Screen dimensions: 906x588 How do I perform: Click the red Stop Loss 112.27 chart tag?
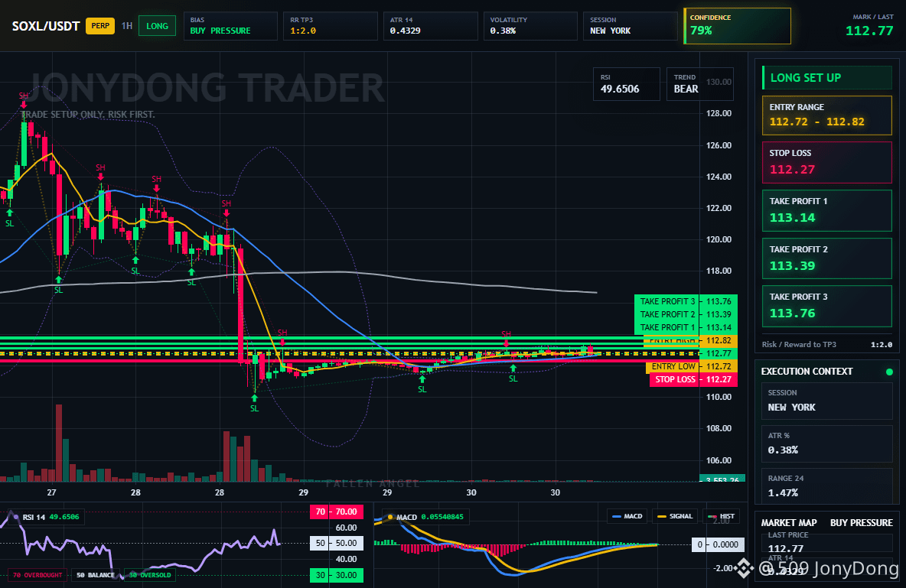point(693,379)
